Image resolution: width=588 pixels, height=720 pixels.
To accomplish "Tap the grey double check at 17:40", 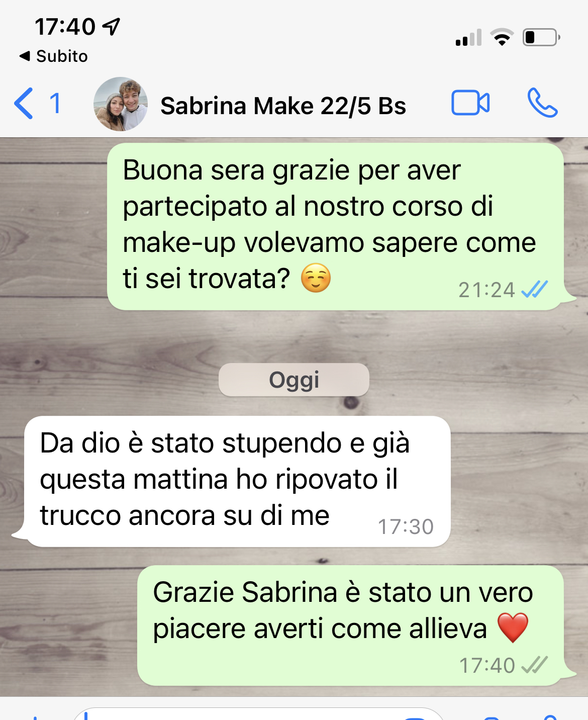I will pyautogui.click(x=534, y=665).
